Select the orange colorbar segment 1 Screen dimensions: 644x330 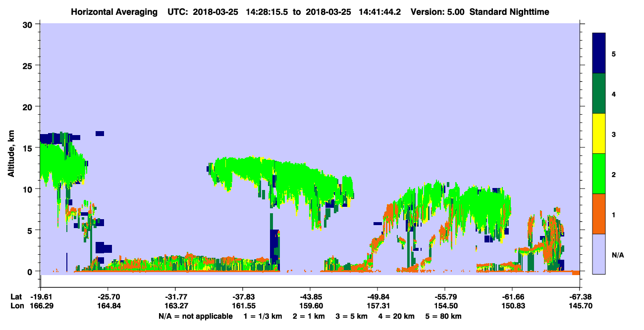tap(599, 214)
